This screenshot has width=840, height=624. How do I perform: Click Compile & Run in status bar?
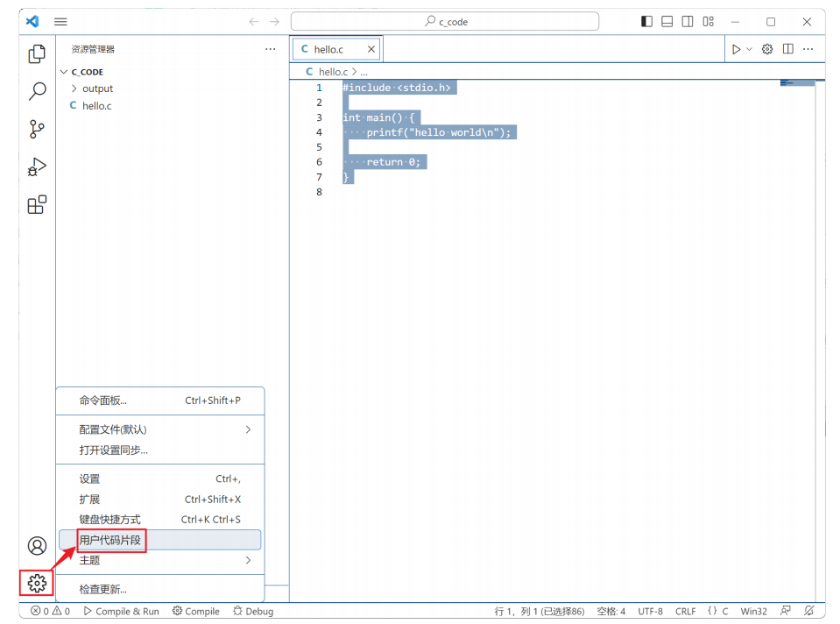(121, 611)
